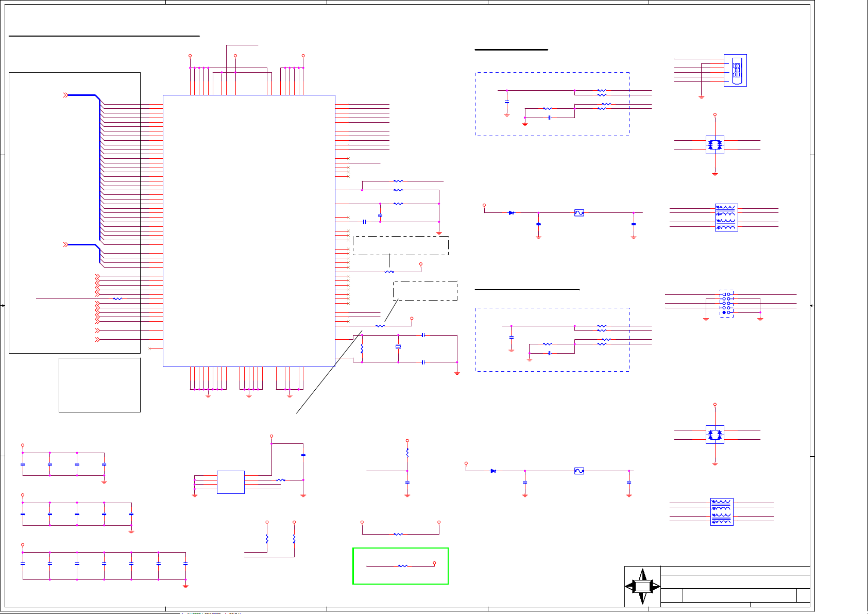Select the small eight-pin IC box at bottom
This screenshot has height=614, width=868.
coord(231,482)
